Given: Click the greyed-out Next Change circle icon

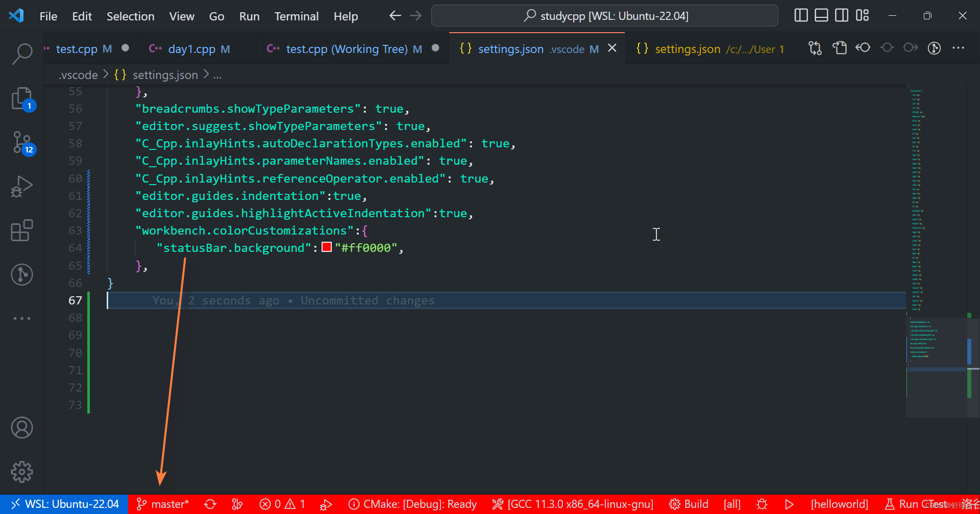Looking at the screenshot, I should coord(911,48).
